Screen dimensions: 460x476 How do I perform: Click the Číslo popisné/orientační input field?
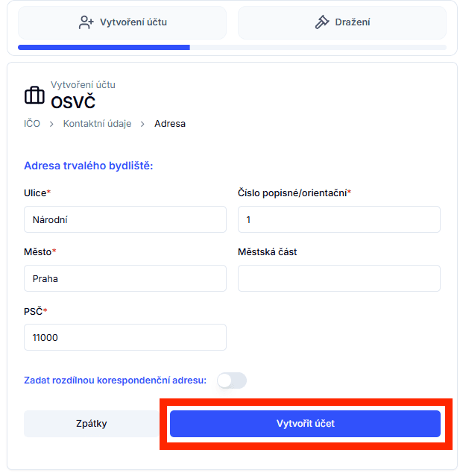(339, 219)
